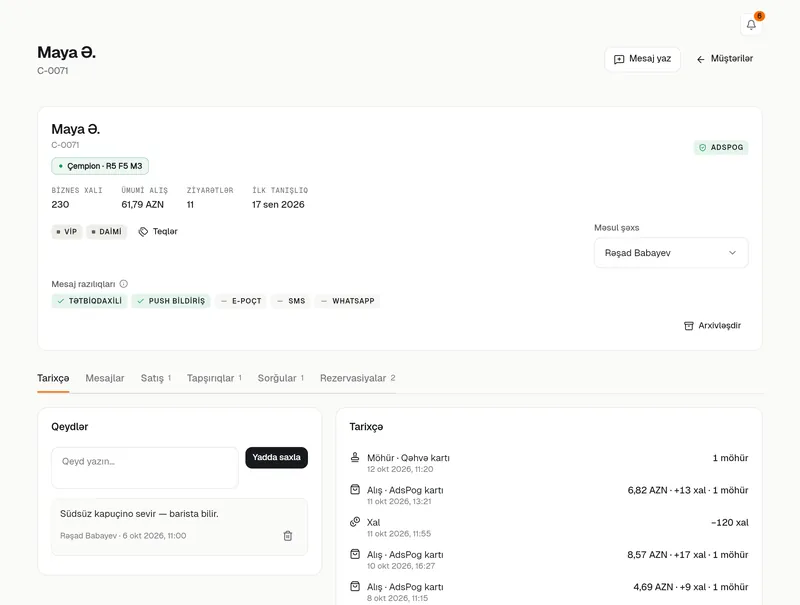Screen dimensions: 800x605
Task: Open the Tapşırıqlar tab
Action: click(x=214, y=378)
